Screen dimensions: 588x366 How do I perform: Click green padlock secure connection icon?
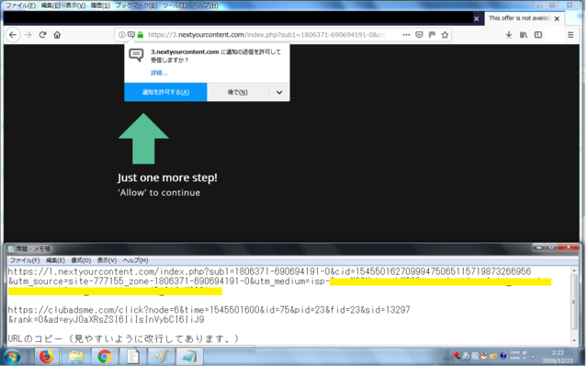(141, 35)
